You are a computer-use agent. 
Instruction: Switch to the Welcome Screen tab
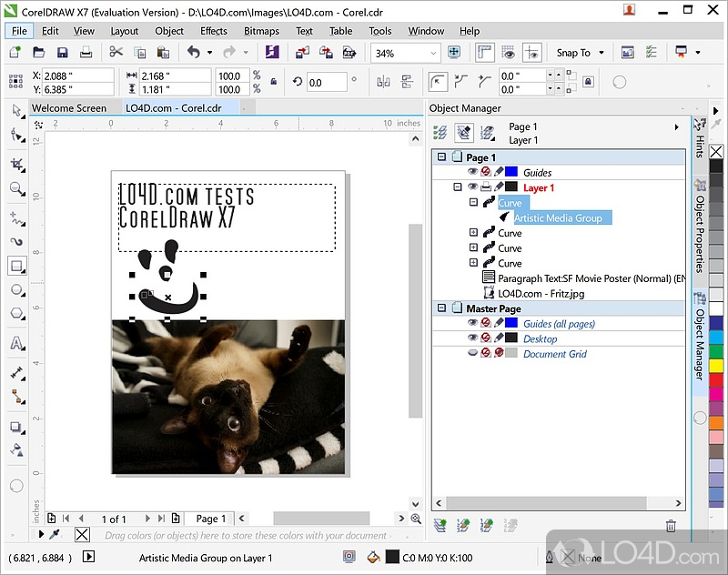pos(69,108)
